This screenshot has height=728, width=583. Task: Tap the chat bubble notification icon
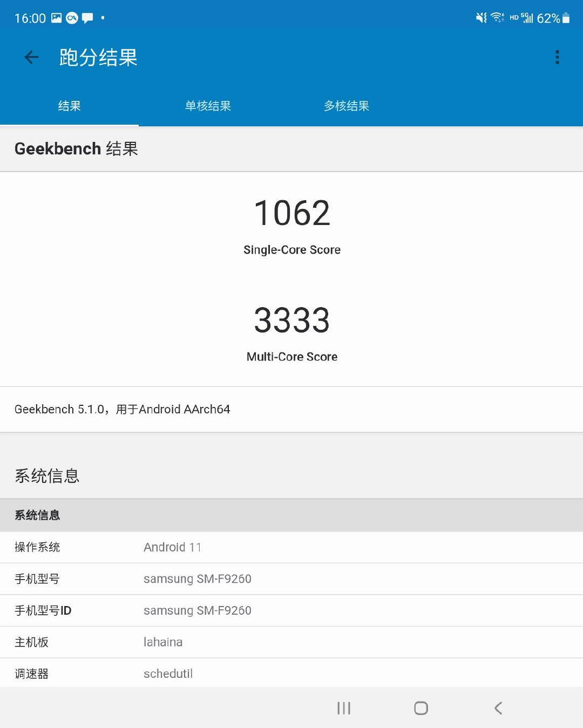(x=87, y=18)
